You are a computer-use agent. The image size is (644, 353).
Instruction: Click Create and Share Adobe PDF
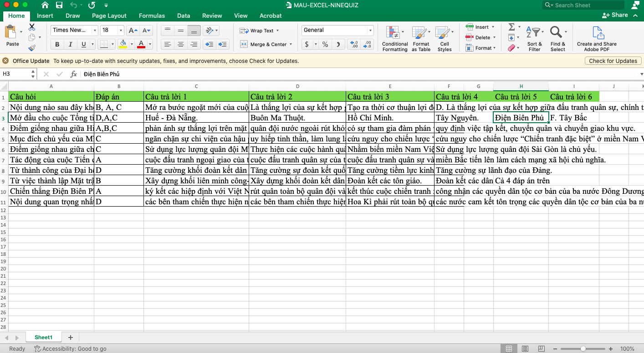[597, 38]
